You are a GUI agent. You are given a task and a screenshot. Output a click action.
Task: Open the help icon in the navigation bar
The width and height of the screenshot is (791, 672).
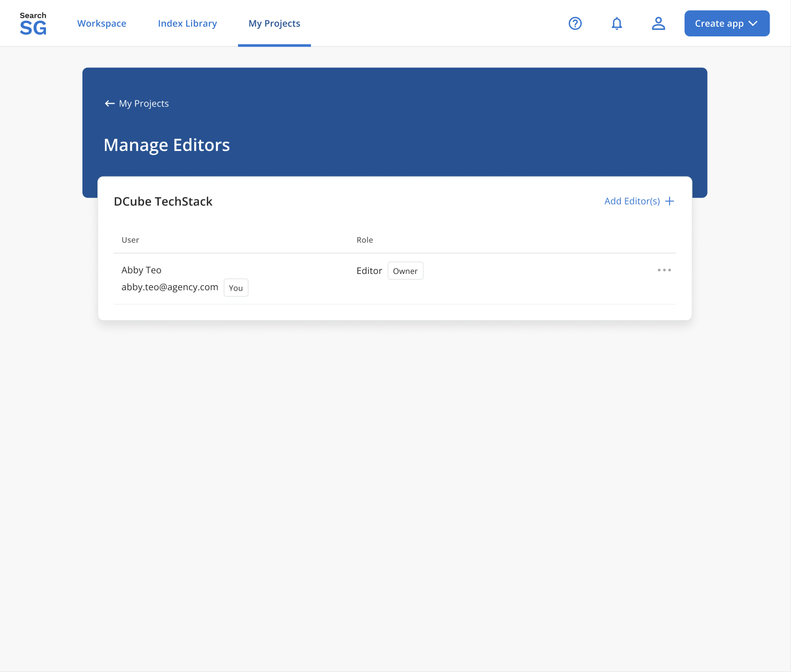pyautogui.click(x=575, y=23)
